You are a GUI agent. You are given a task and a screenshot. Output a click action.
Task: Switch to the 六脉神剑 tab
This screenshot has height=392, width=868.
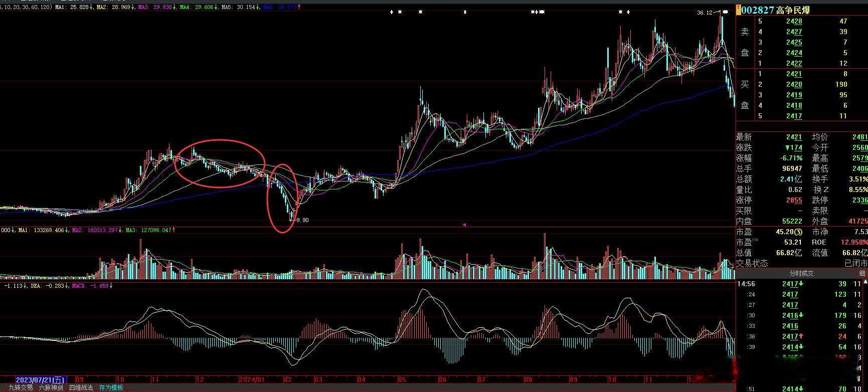(x=51, y=387)
